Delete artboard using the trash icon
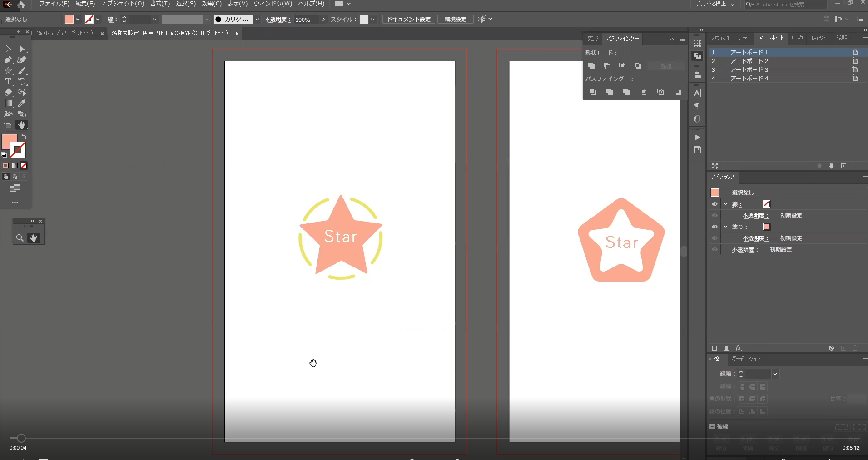The width and height of the screenshot is (868, 460). pyautogui.click(x=855, y=166)
